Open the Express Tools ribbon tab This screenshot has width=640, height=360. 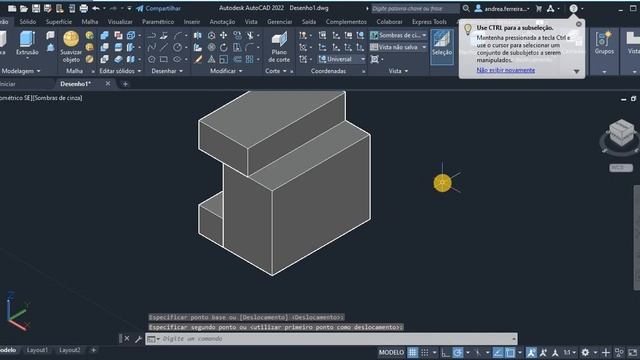click(429, 22)
